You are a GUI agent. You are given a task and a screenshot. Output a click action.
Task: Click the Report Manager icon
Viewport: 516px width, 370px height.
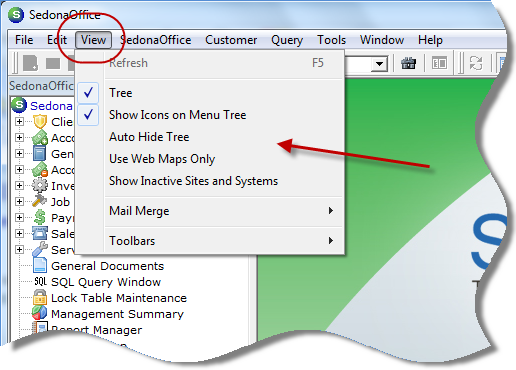coord(40,328)
